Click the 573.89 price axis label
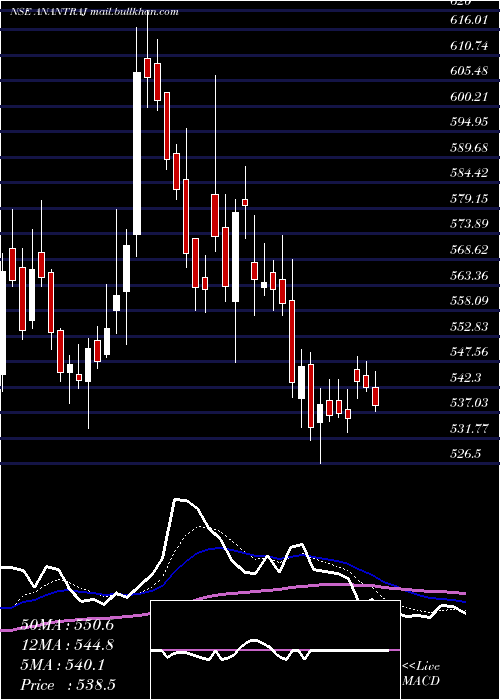500x700 pixels. tap(470, 224)
